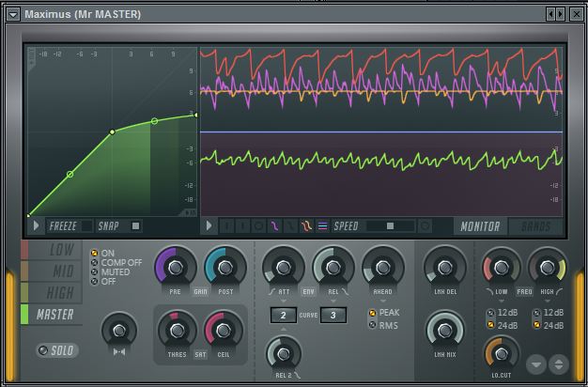Open analysis display options arrow left of SPEED

coord(209,226)
